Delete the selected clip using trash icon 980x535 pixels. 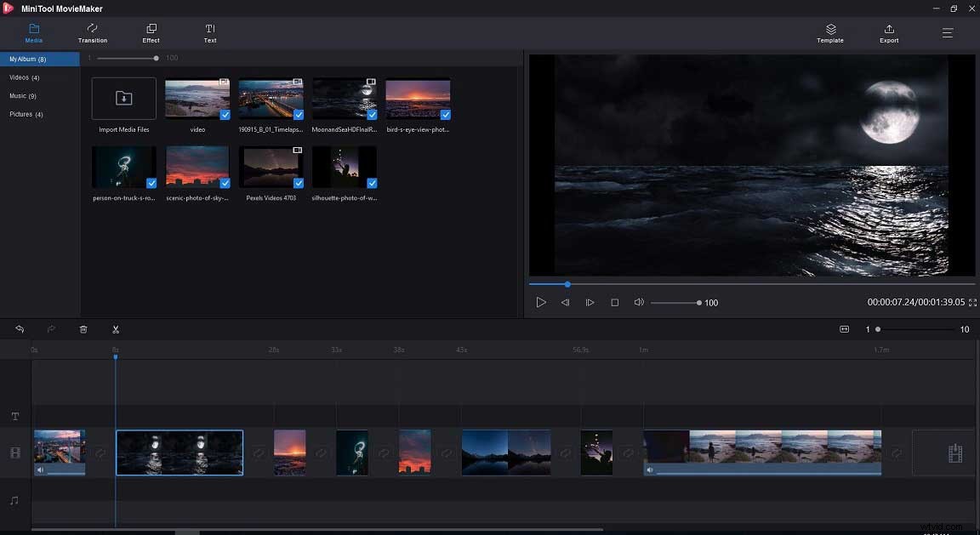coord(83,329)
